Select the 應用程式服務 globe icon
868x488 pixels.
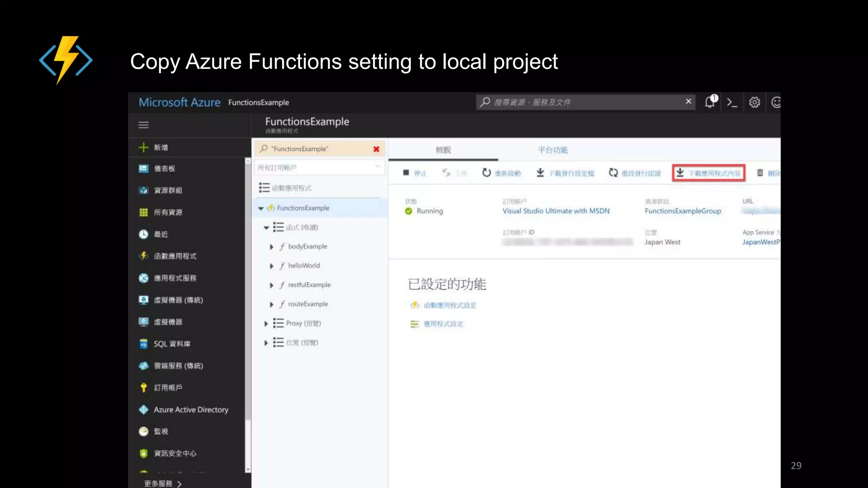pyautogui.click(x=144, y=278)
